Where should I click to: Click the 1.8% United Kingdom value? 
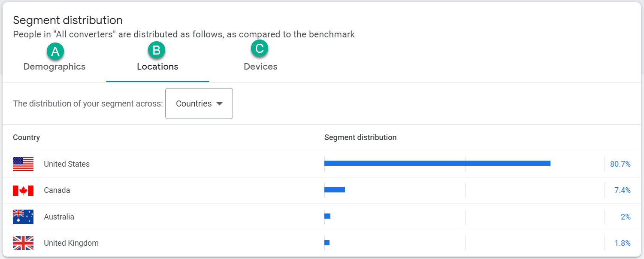[x=622, y=243]
